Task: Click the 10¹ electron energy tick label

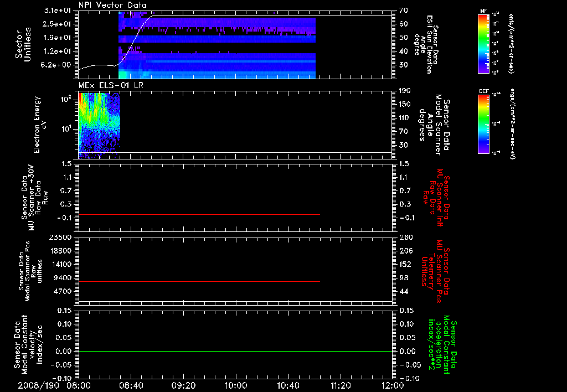Action: click(x=65, y=128)
